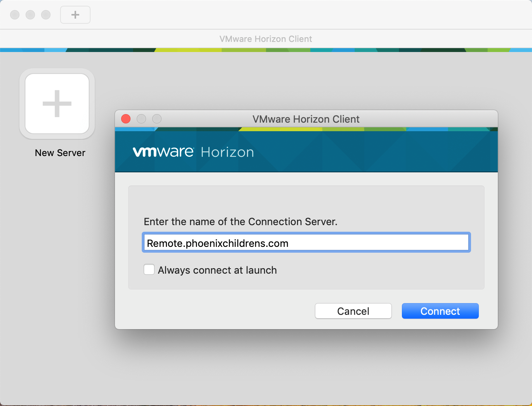Click the main window's middle gray minimize circle

click(x=30, y=15)
